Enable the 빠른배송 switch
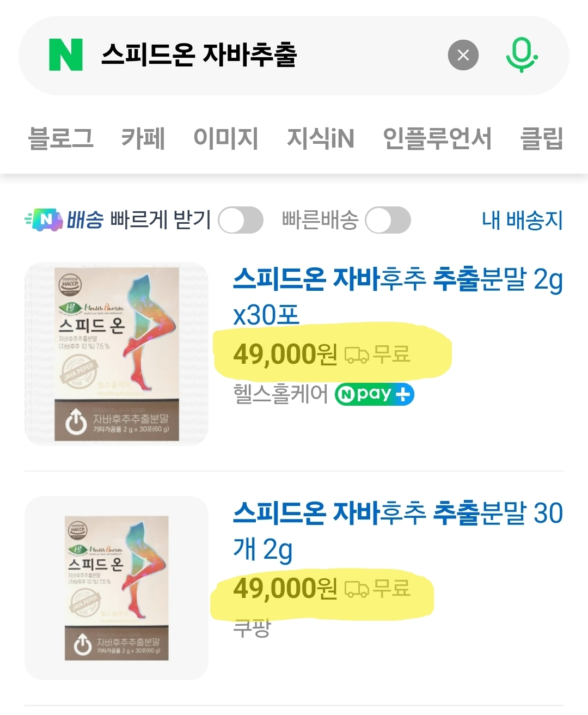Screen dimensions: 588x715 click(x=388, y=221)
